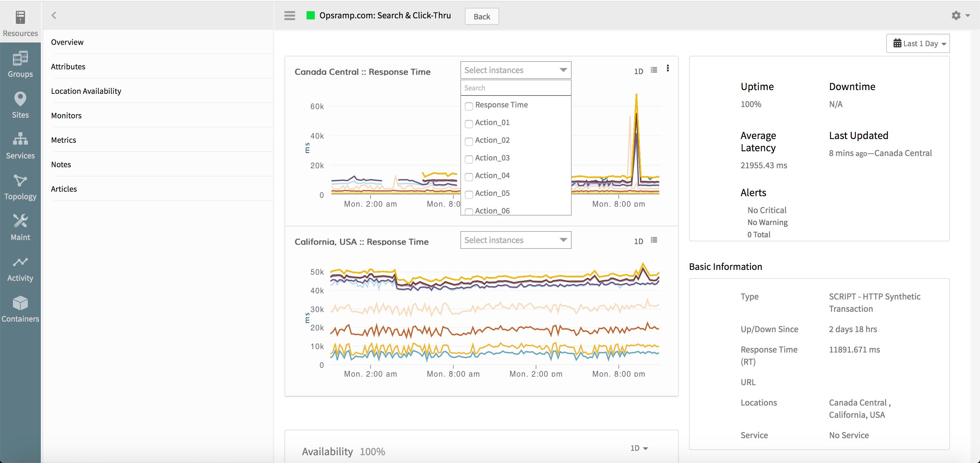Open the Topology view

[20, 185]
